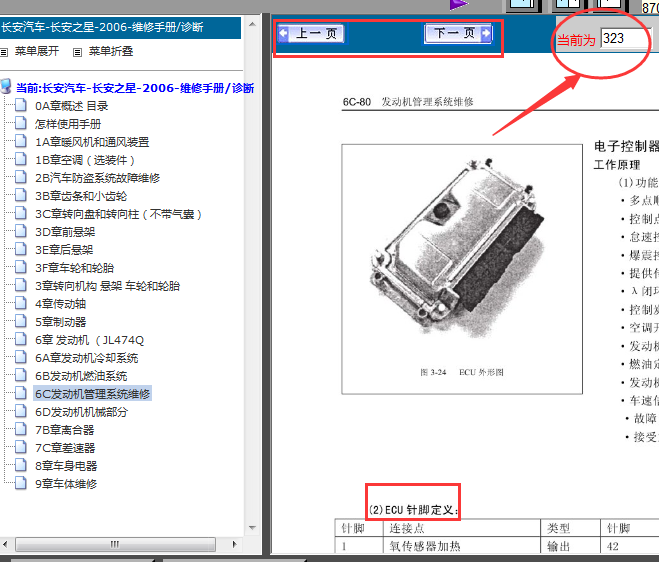Open chapter 7C章差速器
Image resolution: width=659 pixels, height=562 pixels.
[65, 448]
